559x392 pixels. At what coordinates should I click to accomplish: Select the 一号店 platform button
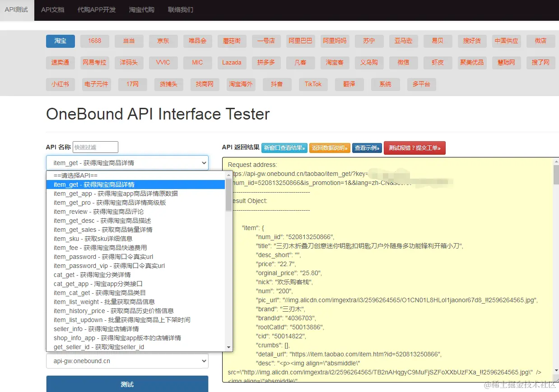266,41
